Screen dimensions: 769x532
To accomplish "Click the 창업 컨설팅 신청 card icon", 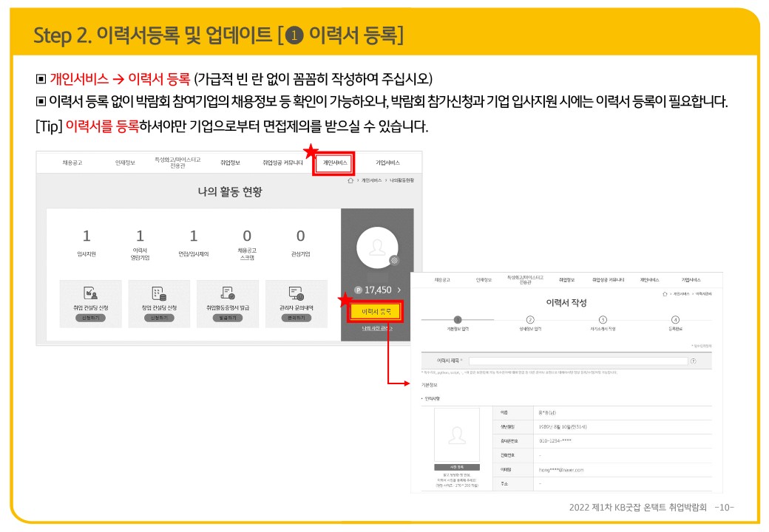I will [x=158, y=293].
